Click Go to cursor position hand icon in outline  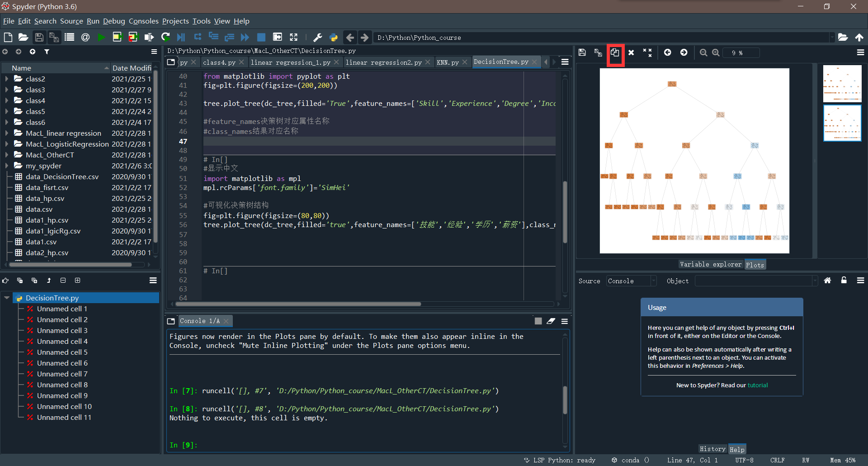5,281
